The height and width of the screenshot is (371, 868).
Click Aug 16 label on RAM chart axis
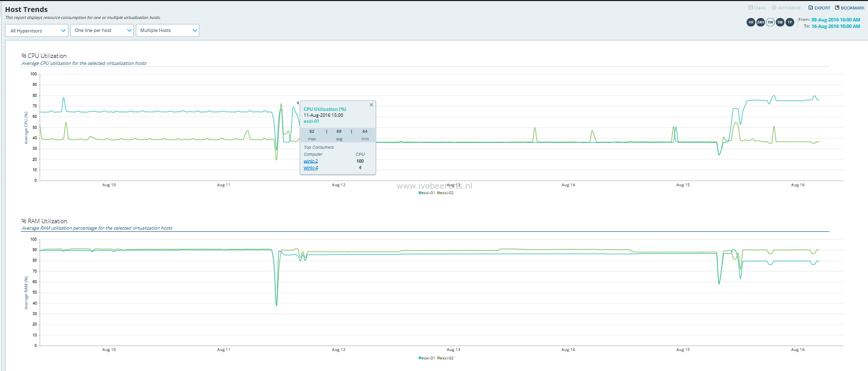point(798,350)
